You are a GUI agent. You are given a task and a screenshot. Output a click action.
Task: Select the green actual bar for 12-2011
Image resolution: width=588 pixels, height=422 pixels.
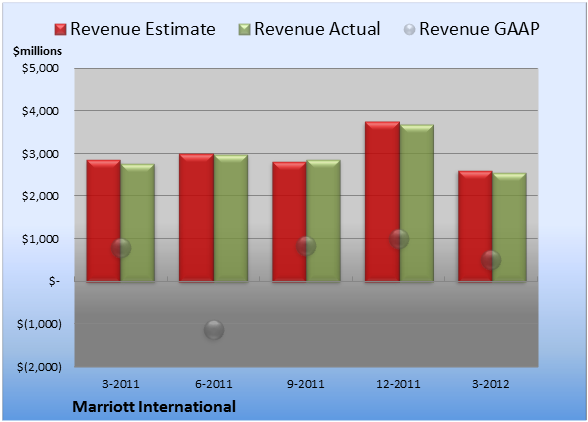coord(417,203)
